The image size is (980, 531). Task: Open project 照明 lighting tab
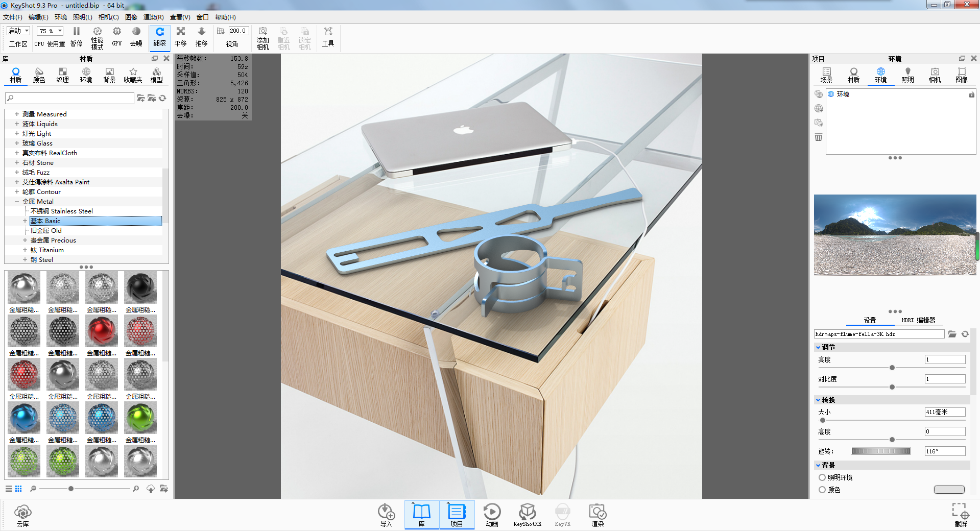click(x=907, y=75)
